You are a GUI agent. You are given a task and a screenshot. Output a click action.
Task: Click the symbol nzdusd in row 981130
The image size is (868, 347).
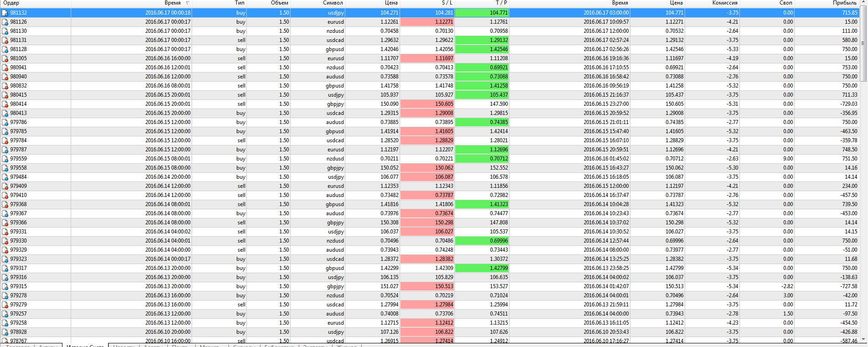(335, 31)
